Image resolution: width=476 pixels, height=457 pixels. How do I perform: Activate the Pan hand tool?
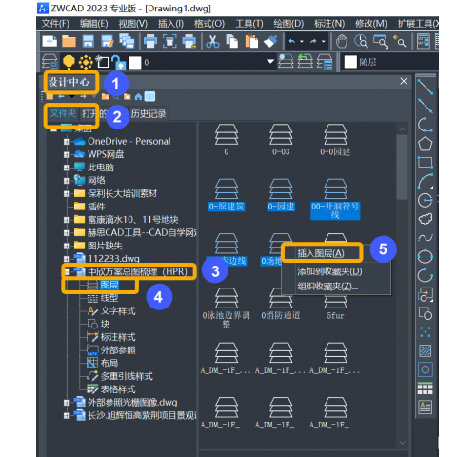(342, 41)
